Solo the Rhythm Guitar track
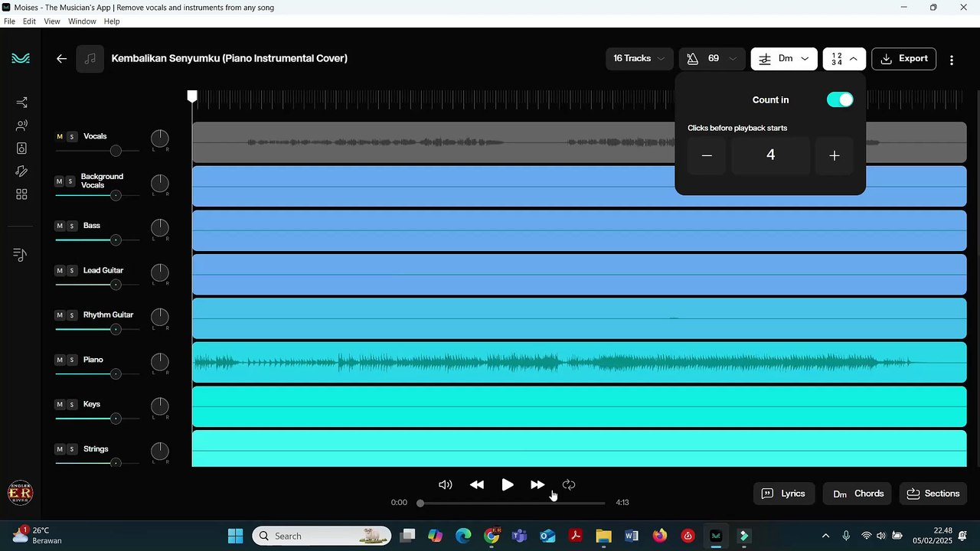The width and height of the screenshot is (980, 551). click(72, 315)
